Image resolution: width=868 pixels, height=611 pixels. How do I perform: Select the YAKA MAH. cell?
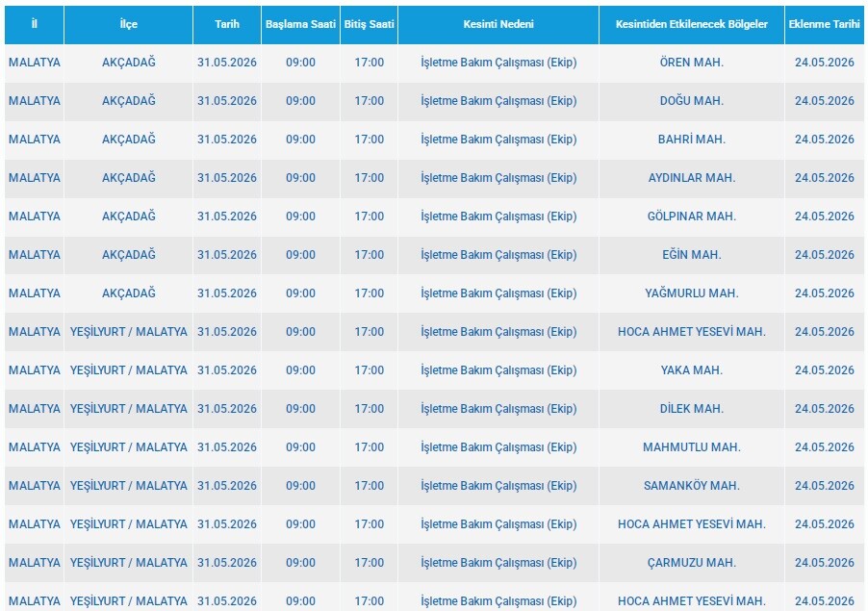click(x=691, y=370)
